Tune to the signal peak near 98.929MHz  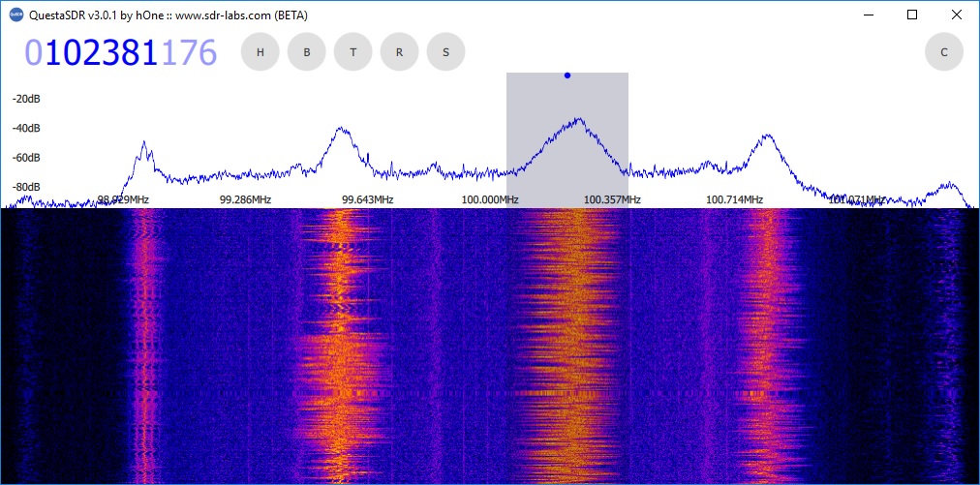click(144, 143)
